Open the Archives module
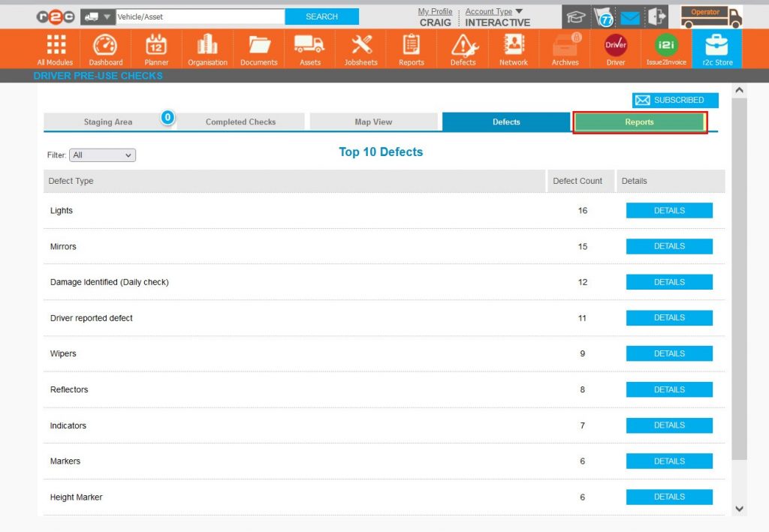The width and height of the screenshot is (769, 532). (564, 47)
